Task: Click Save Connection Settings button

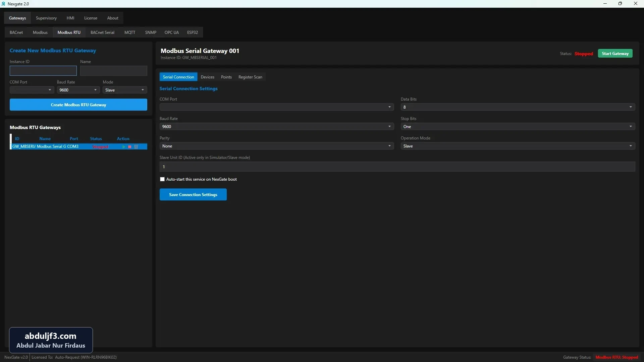Action: point(193,195)
